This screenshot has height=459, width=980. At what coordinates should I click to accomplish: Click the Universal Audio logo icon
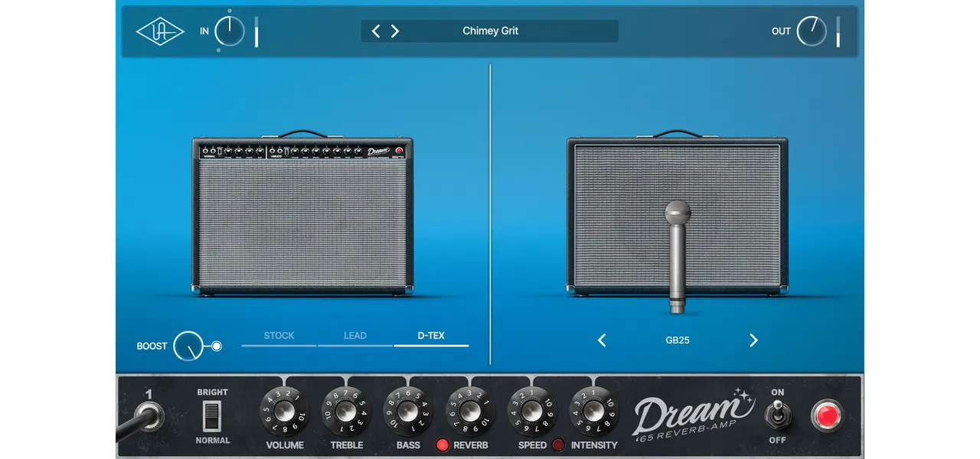[x=160, y=31]
